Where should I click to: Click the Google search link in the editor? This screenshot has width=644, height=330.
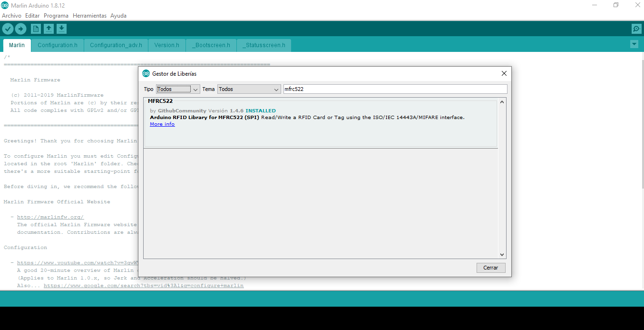click(x=144, y=286)
